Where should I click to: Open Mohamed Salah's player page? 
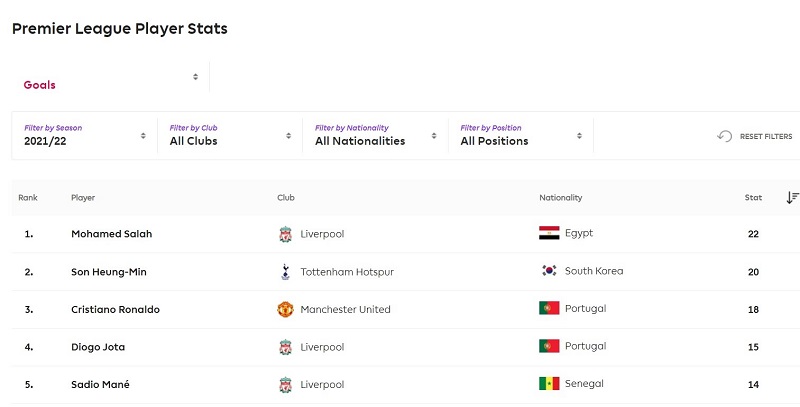(112, 234)
